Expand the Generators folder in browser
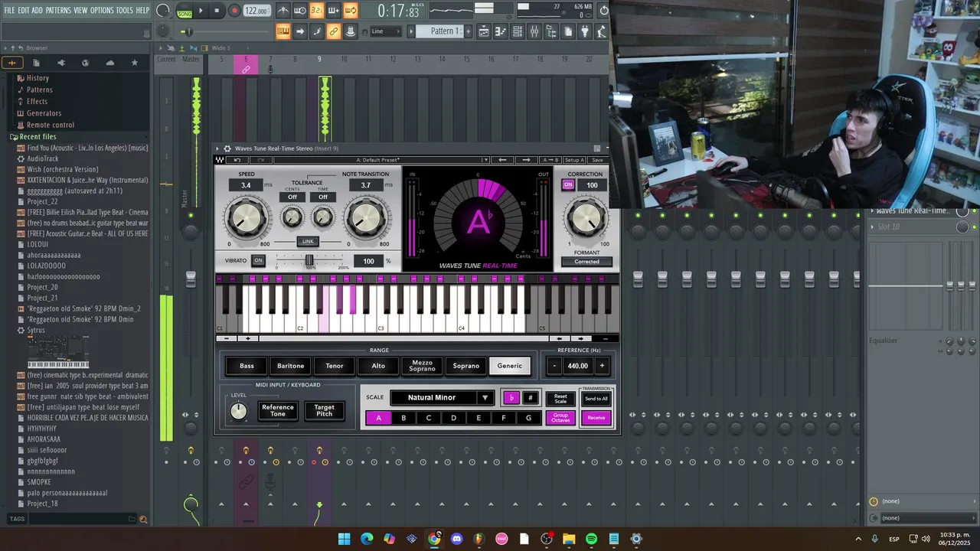This screenshot has width=980, height=551. coord(44,113)
